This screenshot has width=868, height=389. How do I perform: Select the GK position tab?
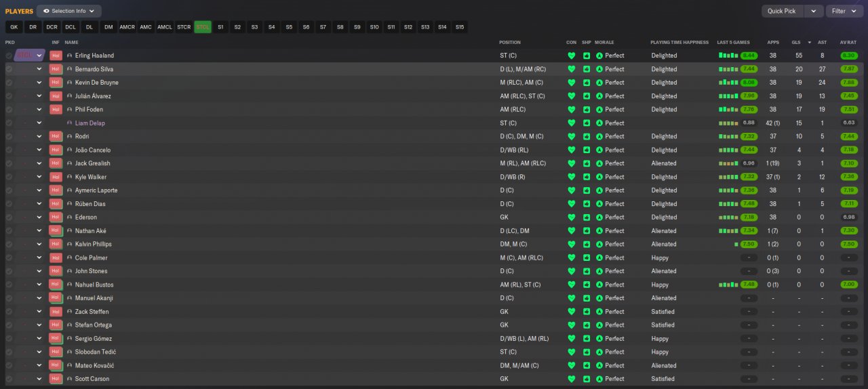click(x=14, y=27)
